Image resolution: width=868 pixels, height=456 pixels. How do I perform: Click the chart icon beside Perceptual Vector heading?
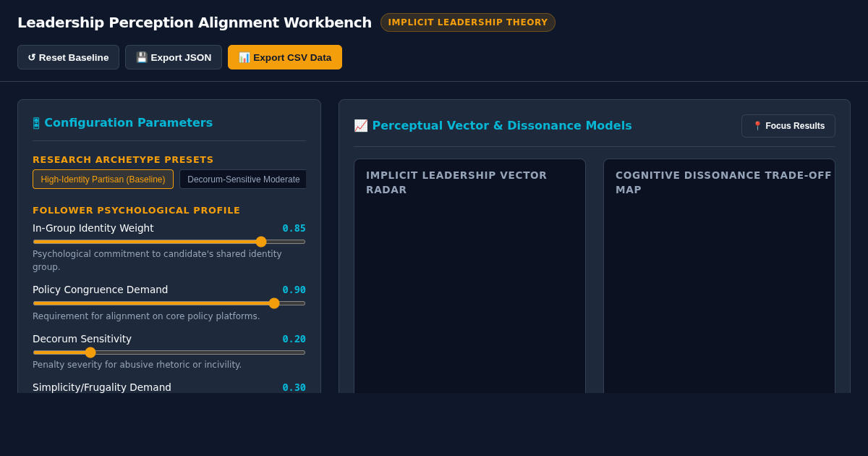(x=361, y=126)
